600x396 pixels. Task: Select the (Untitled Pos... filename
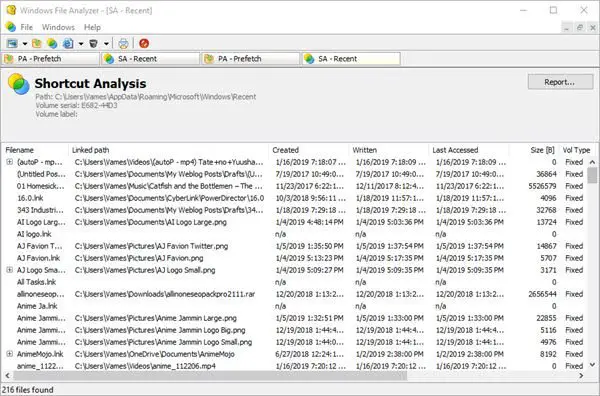coord(41,174)
